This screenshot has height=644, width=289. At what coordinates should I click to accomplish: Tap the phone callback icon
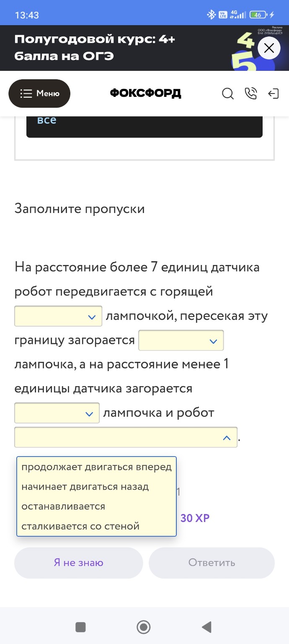click(251, 94)
